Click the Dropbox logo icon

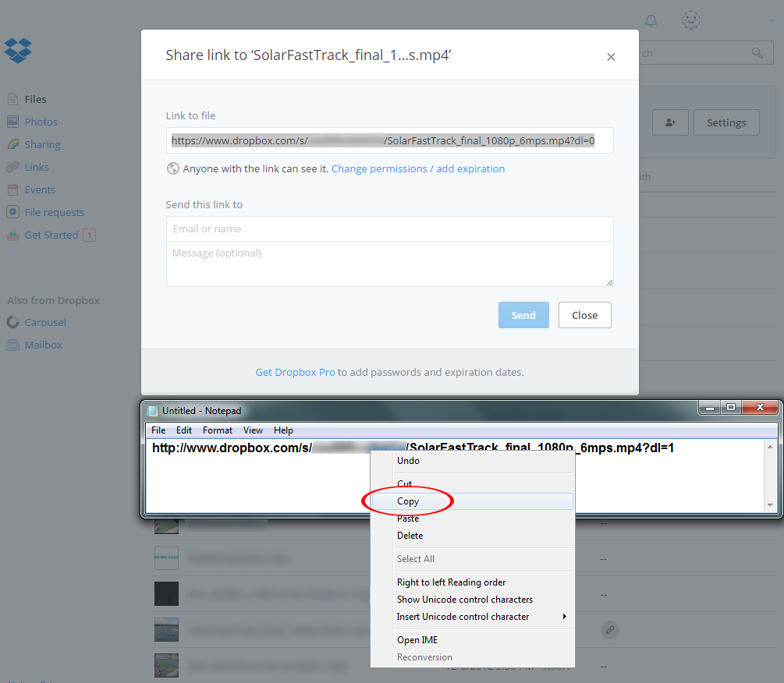[18, 51]
